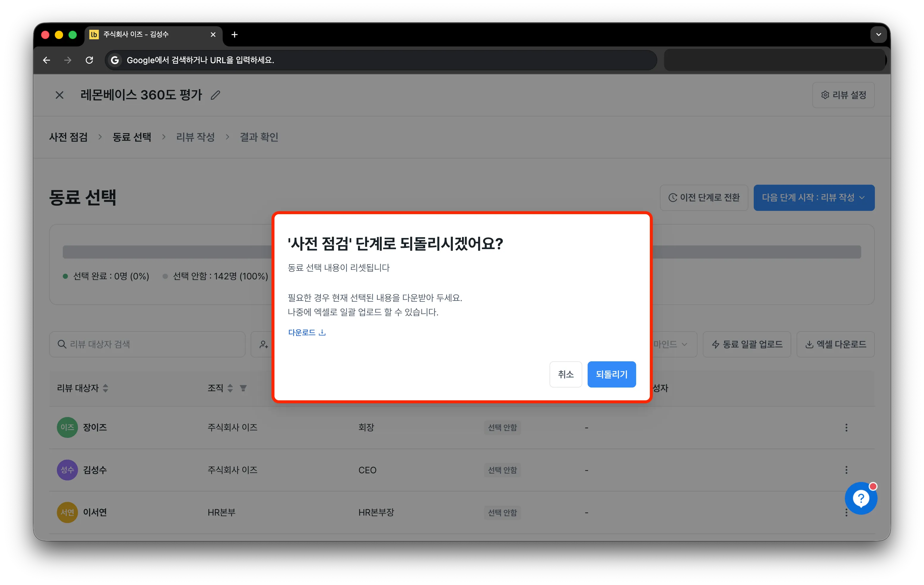924x585 pixels.
Task: Open the 결과 확인 step
Action: (259, 137)
